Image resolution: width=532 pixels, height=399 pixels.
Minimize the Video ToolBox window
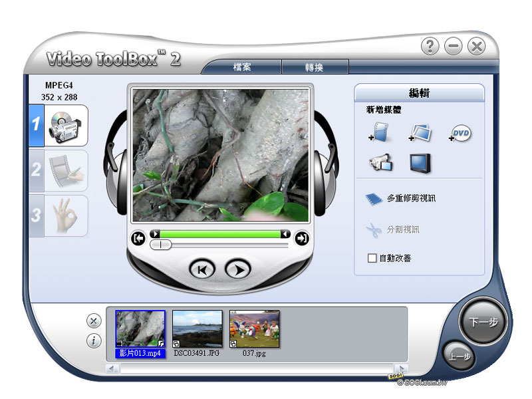pos(454,46)
